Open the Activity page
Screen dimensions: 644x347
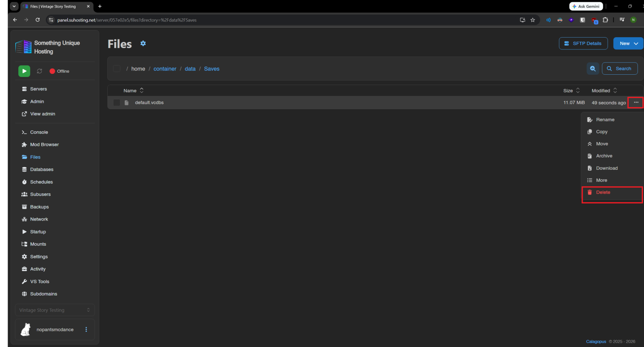click(55, 269)
